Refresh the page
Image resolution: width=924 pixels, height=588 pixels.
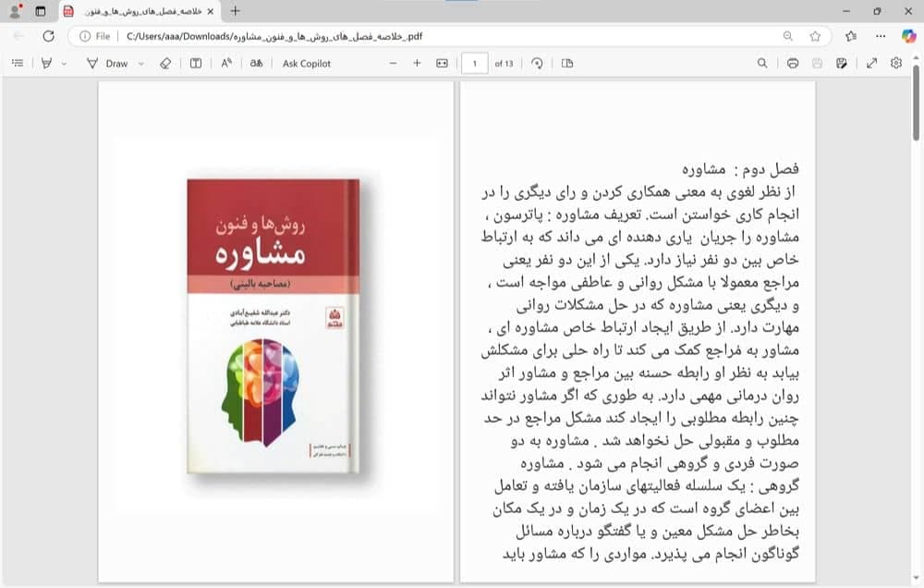coord(48,36)
